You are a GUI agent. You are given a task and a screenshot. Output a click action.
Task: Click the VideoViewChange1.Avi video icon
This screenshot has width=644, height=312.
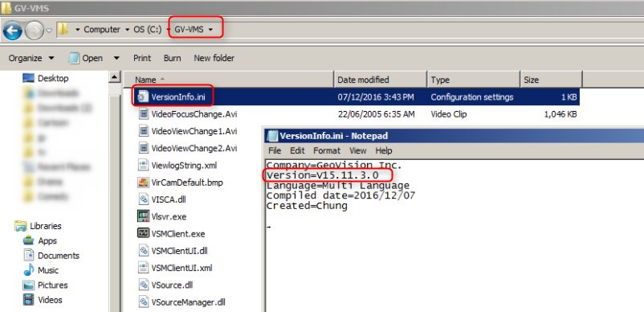143,131
